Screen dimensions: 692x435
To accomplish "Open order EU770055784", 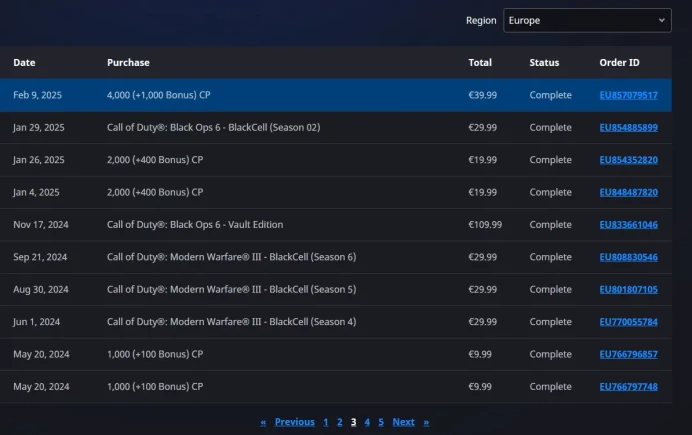I will 628,322.
